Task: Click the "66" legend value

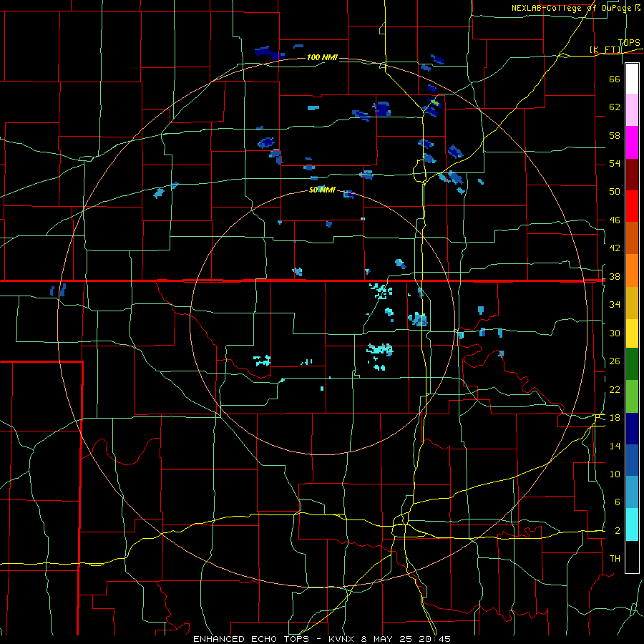Action: tap(615, 79)
